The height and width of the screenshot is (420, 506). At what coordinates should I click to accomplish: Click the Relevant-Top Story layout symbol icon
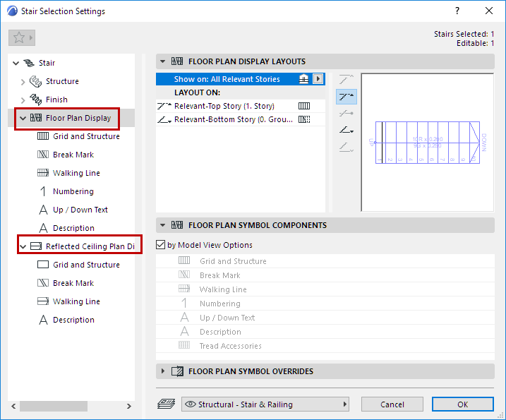click(x=304, y=106)
